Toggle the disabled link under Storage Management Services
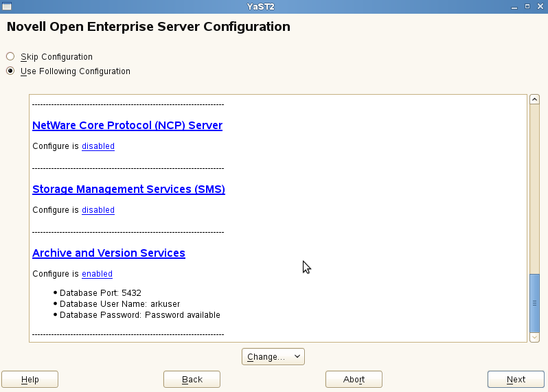 (x=98, y=210)
